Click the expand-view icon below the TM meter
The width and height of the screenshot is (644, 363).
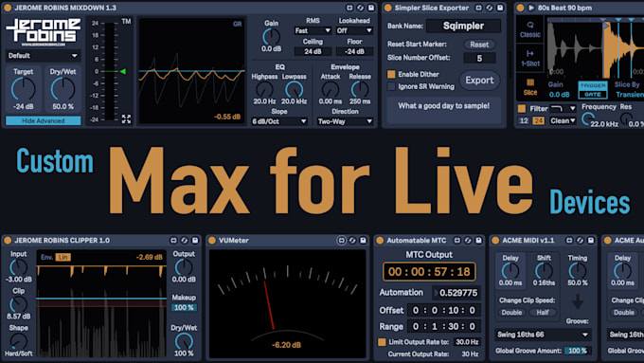tap(126, 119)
